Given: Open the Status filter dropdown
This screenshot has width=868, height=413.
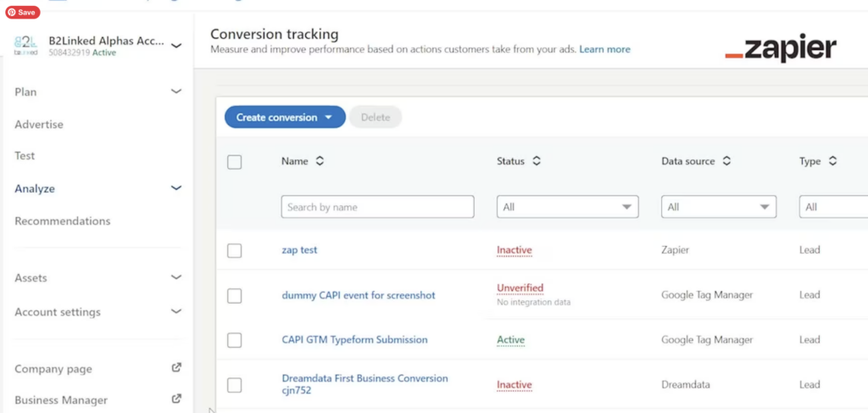Looking at the screenshot, I should [567, 207].
